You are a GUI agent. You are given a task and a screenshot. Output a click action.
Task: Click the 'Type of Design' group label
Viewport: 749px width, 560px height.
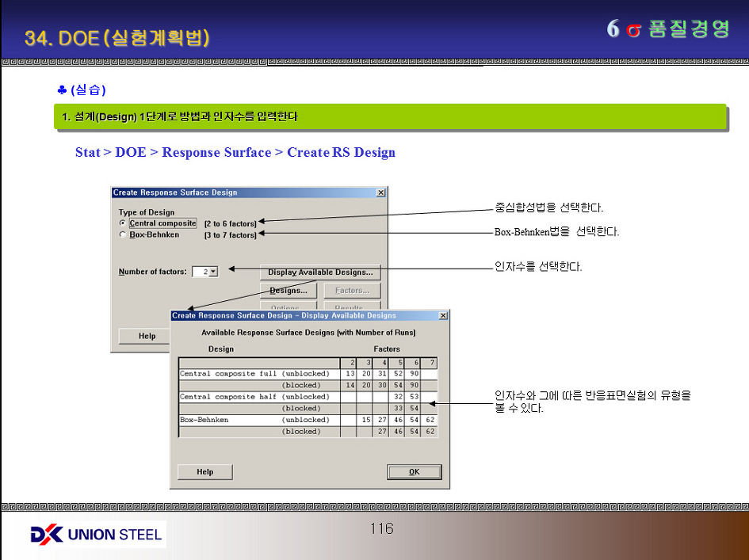[146, 212]
